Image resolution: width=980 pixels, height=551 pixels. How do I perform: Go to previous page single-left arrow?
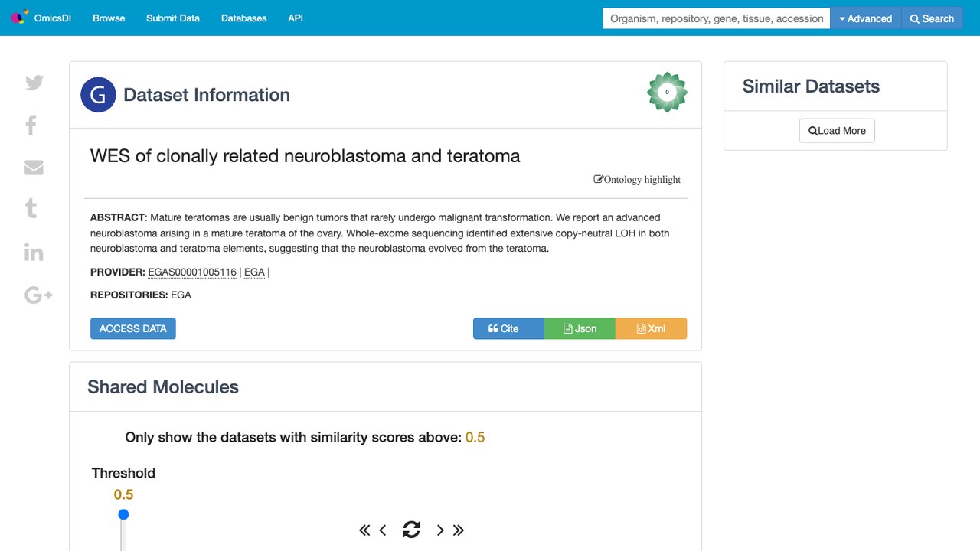coord(383,530)
